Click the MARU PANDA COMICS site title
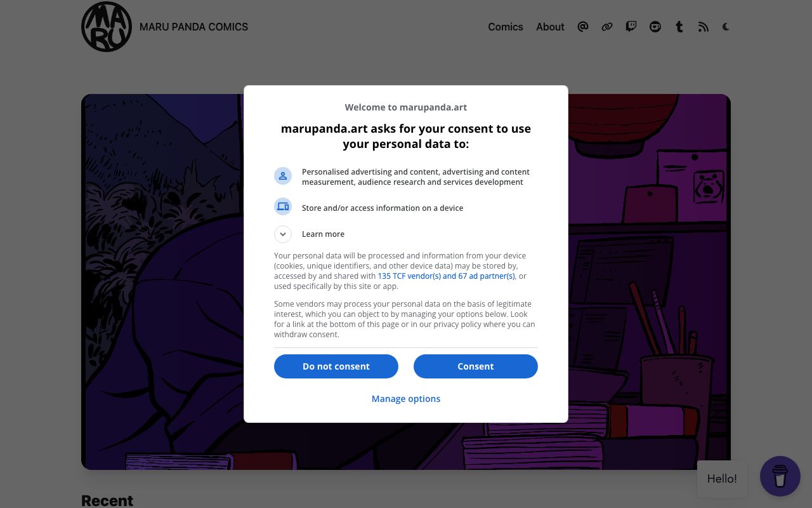Viewport: 812px width, 508px height. click(193, 27)
